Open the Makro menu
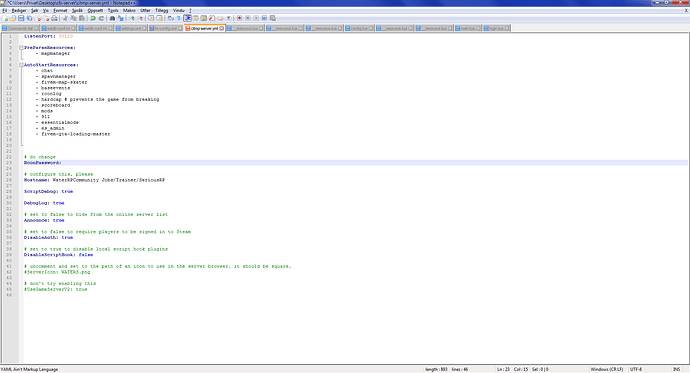Viewport: 690px width, 373px height. 129,11
